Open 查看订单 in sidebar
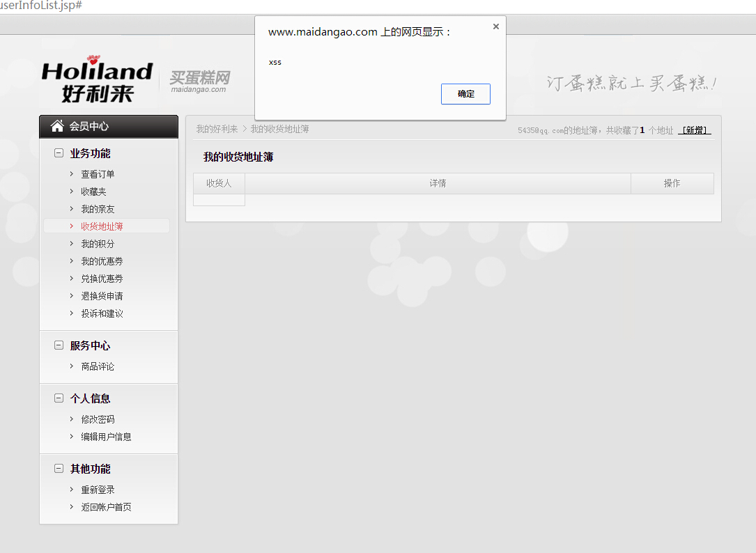 [x=98, y=174]
